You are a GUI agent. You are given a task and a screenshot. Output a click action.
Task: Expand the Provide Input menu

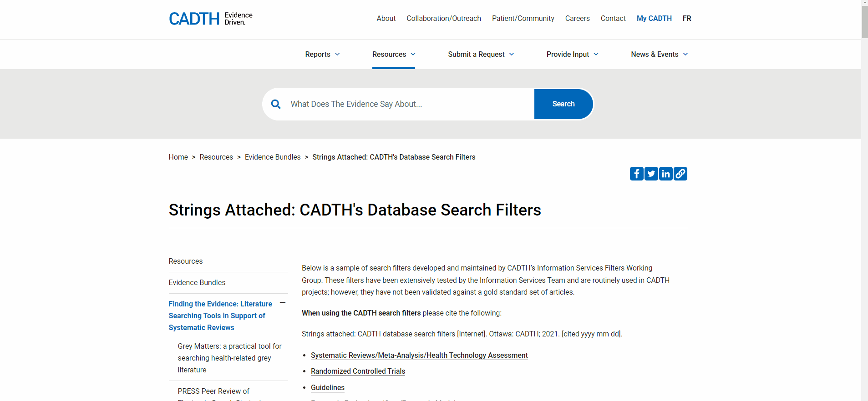(x=572, y=54)
